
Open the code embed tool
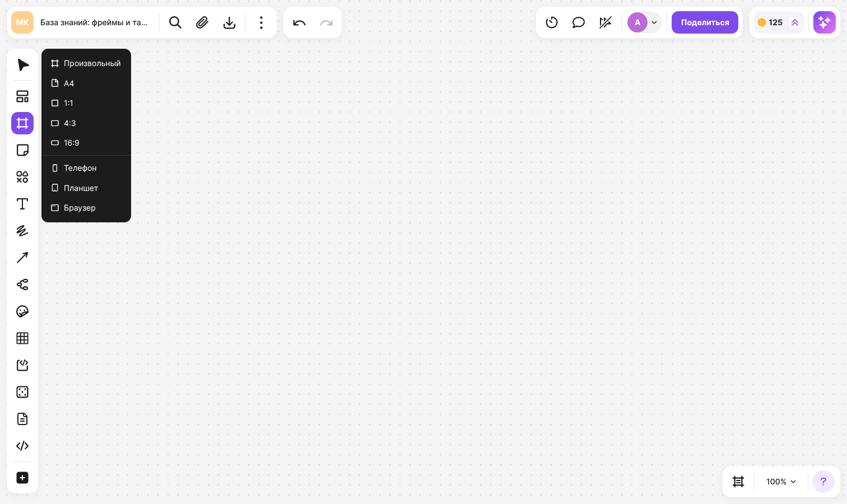(22, 446)
